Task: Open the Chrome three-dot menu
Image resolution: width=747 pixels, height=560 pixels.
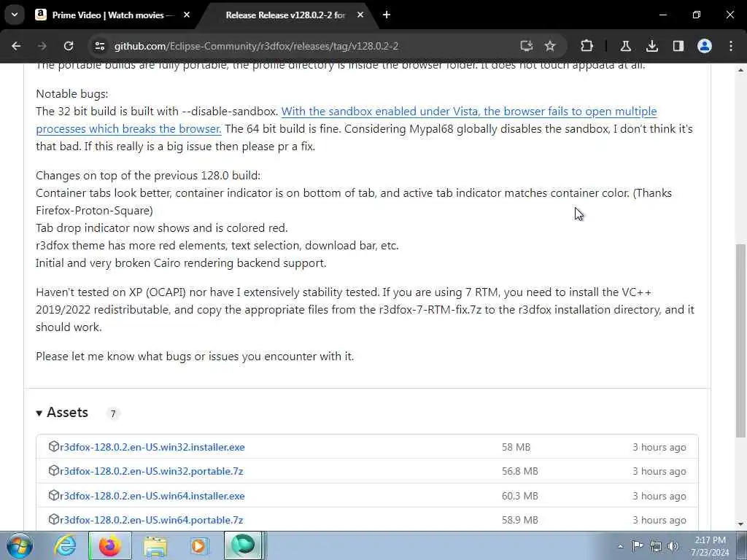Action: pos(731,46)
